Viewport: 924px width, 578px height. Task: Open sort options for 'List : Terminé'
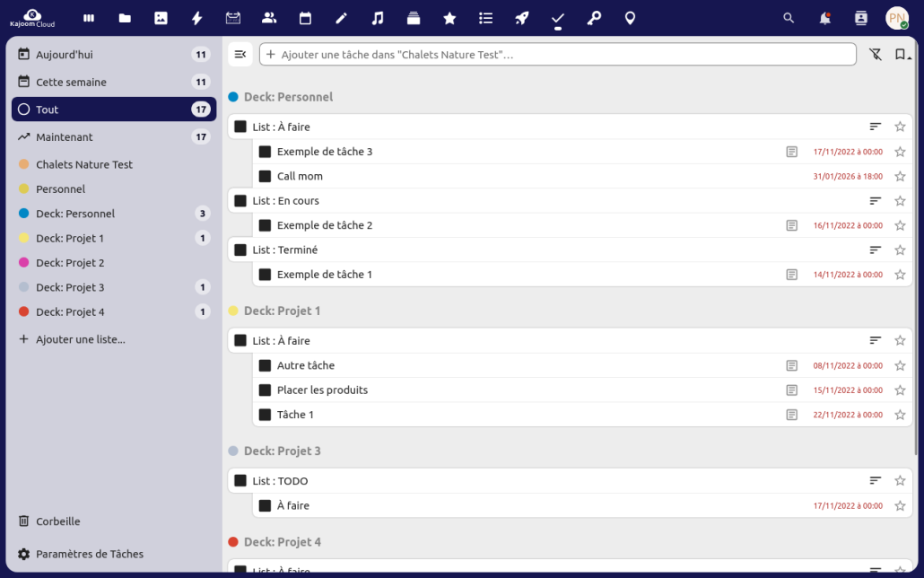[x=875, y=250]
